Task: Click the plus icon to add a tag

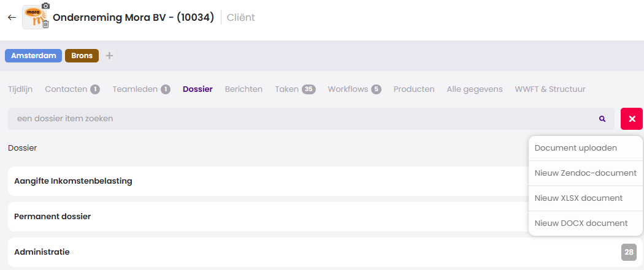Action: pyautogui.click(x=109, y=56)
